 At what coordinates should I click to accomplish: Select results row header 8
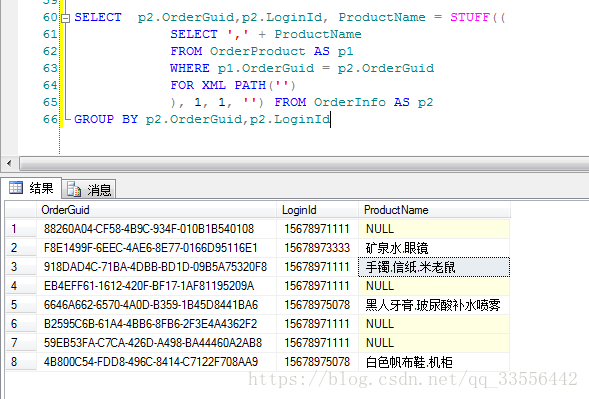[x=21, y=362]
